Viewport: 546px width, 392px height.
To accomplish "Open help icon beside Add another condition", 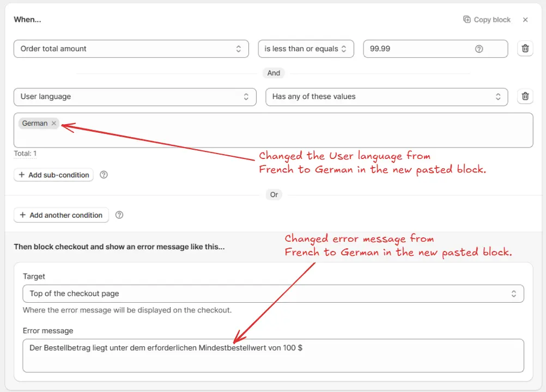I will point(119,215).
